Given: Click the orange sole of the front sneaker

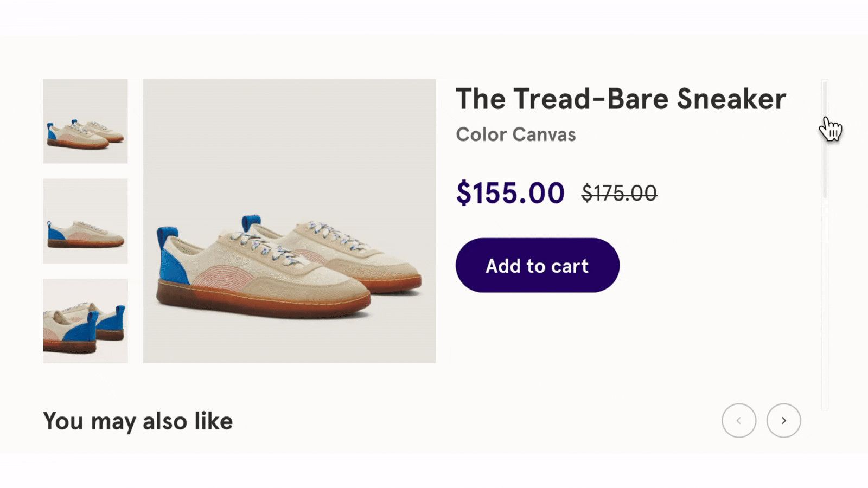Looking at the screenshot, I should [x=260, y=303].
